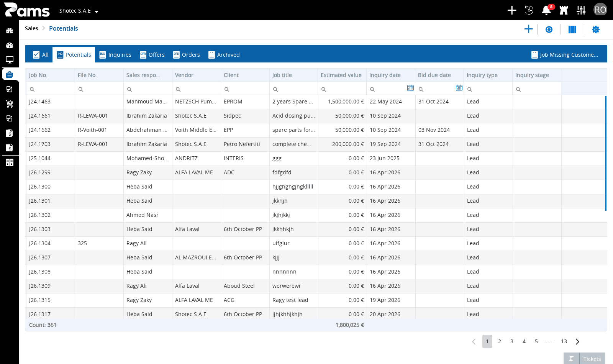Viewport: 613px width, 364px height.
Task: Refresh the potentials grid
Action: click(549, 30)
